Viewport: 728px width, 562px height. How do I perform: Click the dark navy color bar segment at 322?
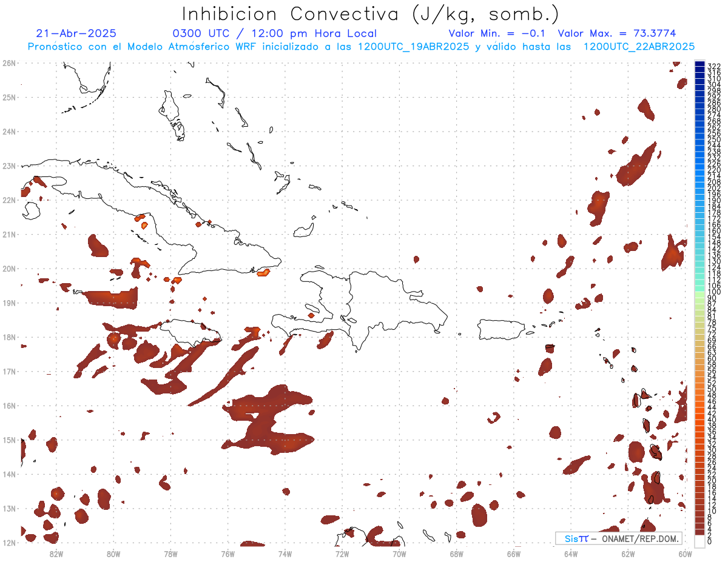tap(699, 64)
